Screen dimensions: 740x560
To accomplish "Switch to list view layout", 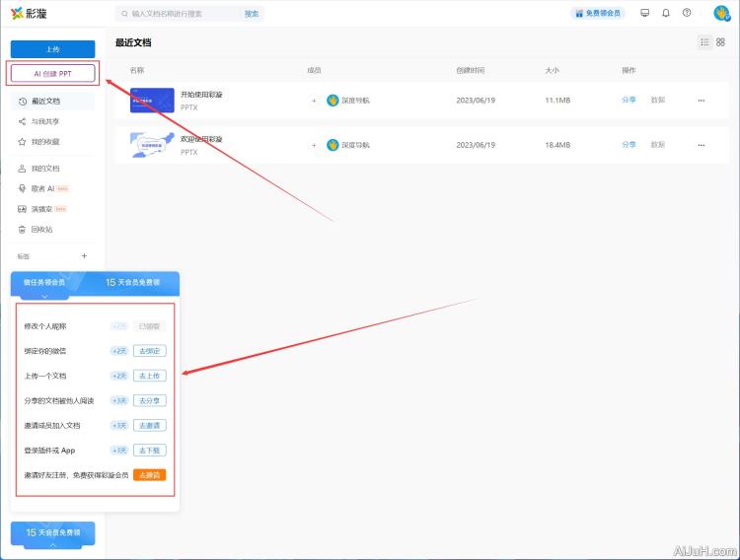I will (704, 42).
